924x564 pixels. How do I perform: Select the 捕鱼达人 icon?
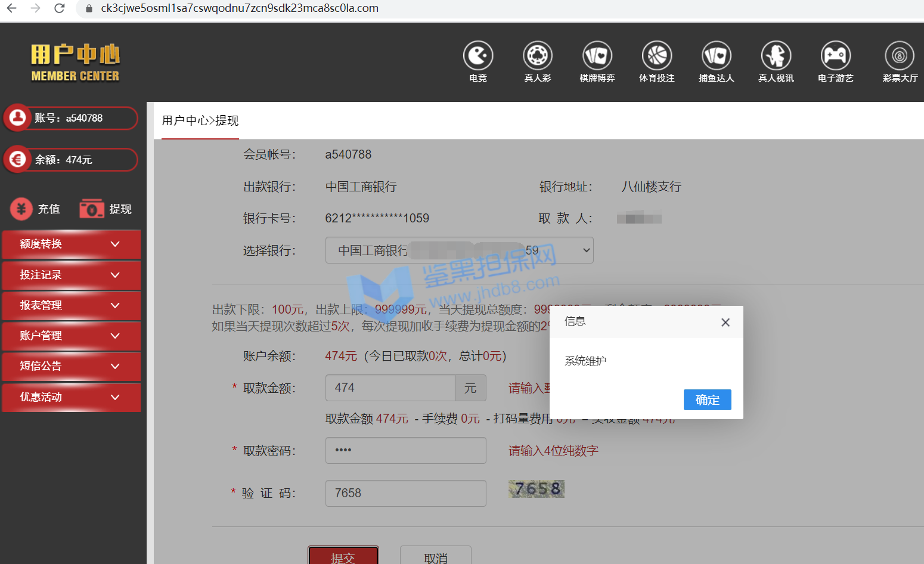716,56
